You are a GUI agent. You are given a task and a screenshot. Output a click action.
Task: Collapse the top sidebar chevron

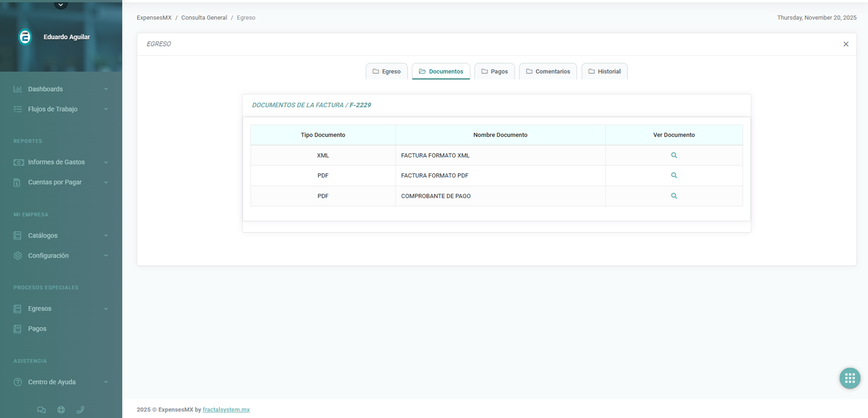(x=61, y=5)
